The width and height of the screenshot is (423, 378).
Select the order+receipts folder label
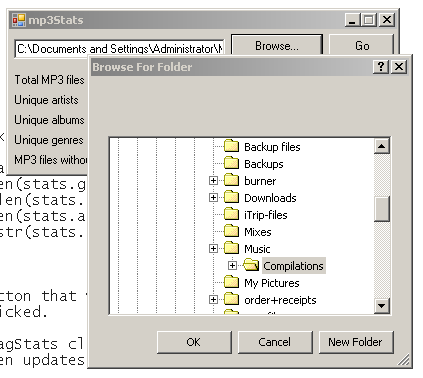coord(280,300)
